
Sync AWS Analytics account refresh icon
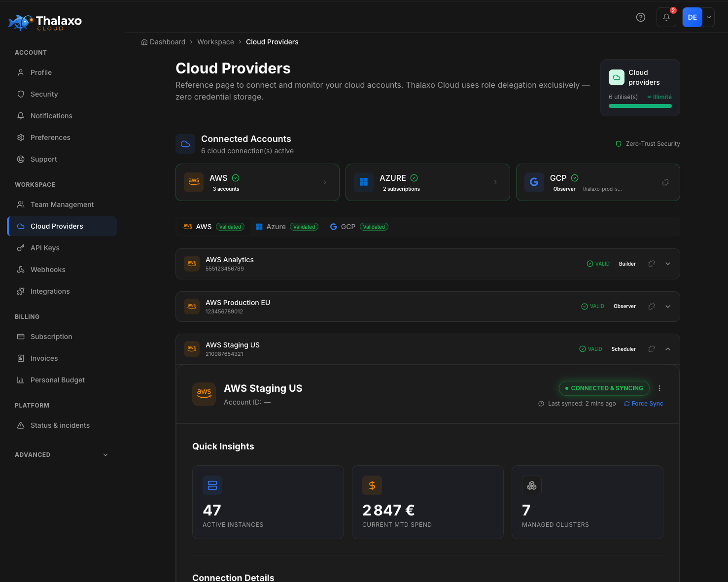click(652, 264)
